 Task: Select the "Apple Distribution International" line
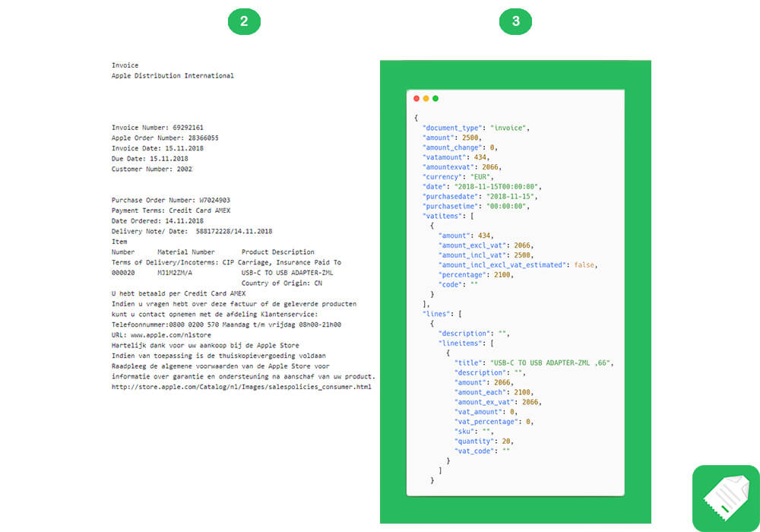click(x=173, y=75)
